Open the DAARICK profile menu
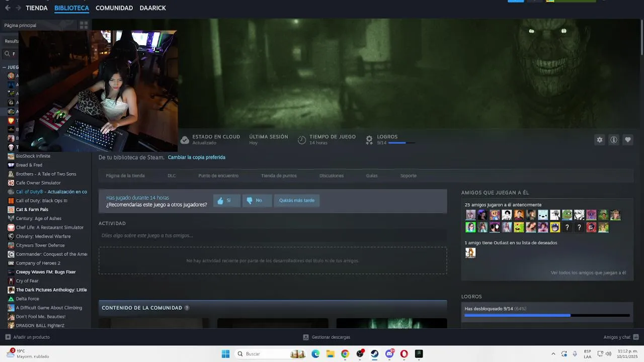Screen dimensions: 644x362 coord(152,8)
